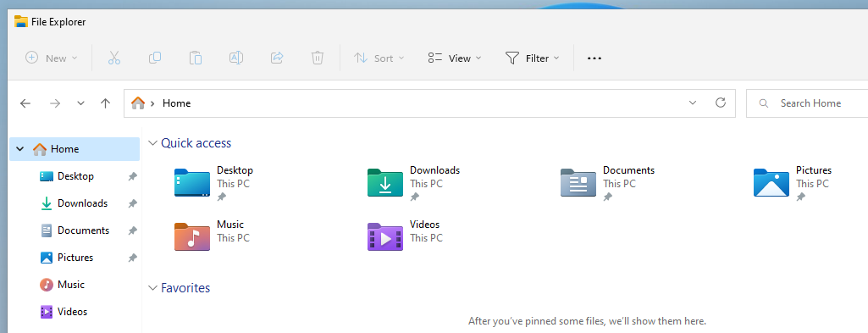The image size is (868, 333).
Task: Unpin Documents using sidebar pin icon
Action: [x=132, y=230]
